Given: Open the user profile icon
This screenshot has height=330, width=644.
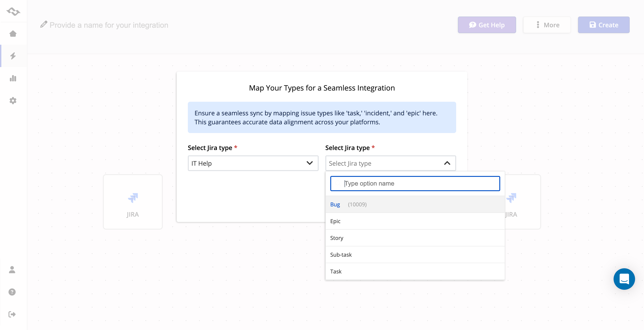Looking at the screenshot, I should coord(12,269).
